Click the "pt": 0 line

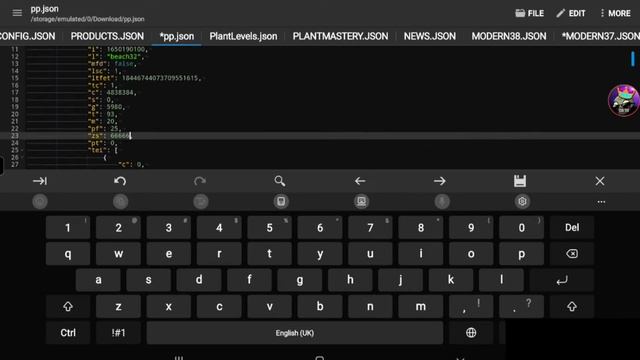pyautogui.click(x=102, y=143)
